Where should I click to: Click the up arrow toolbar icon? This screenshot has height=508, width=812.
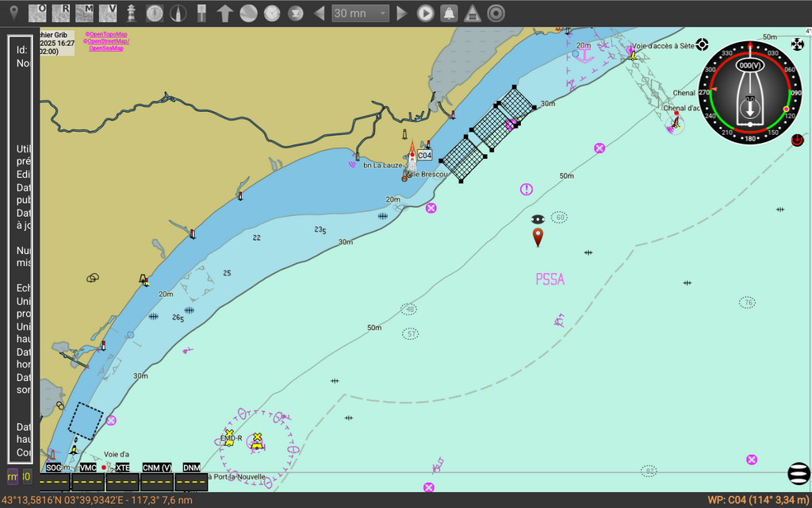coord(225,13)
